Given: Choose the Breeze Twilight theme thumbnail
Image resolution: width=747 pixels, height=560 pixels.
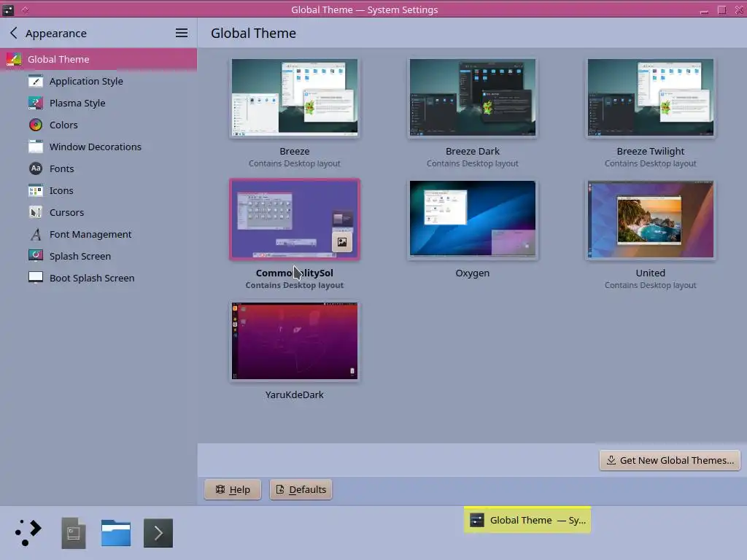Looking at the screenshot, I should (650, 97).
